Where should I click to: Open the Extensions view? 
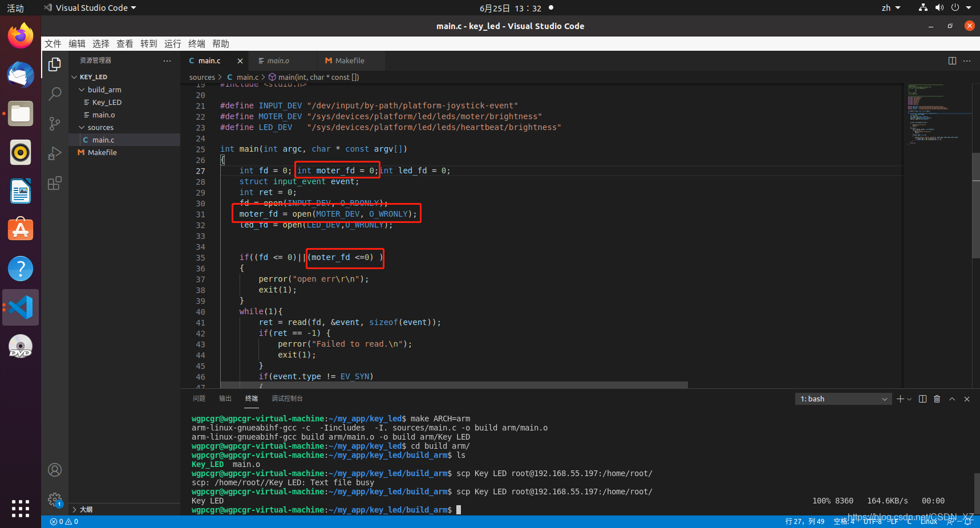[x=55, y=183]
